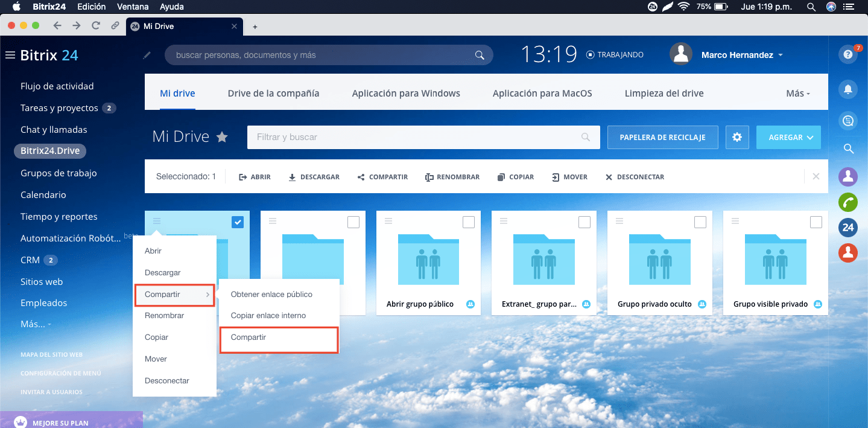
Task: Click the Trabajando status indicator
Action: (x=615, y=55)
